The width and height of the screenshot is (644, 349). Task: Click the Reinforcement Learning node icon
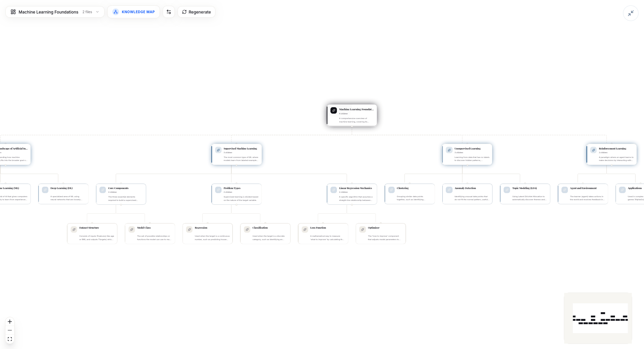[x=594, y=150]
